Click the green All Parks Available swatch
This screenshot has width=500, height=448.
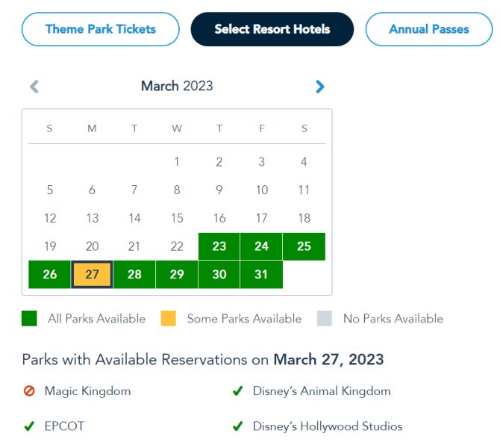click(29, 319)
